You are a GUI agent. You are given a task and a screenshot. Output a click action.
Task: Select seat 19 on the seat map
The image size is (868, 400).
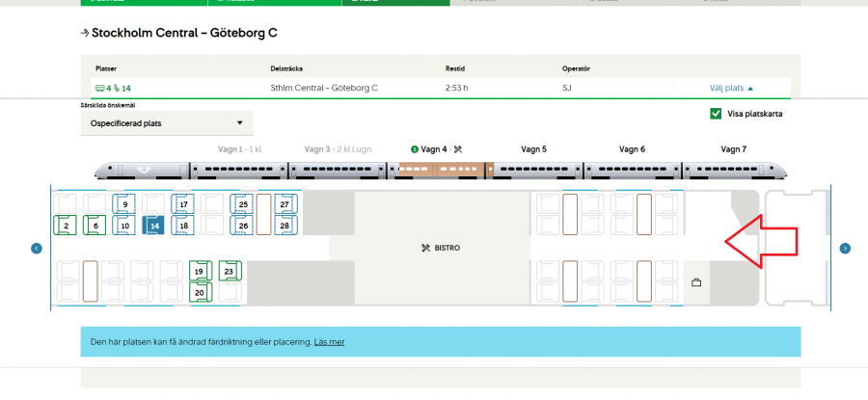coord(200,272)
